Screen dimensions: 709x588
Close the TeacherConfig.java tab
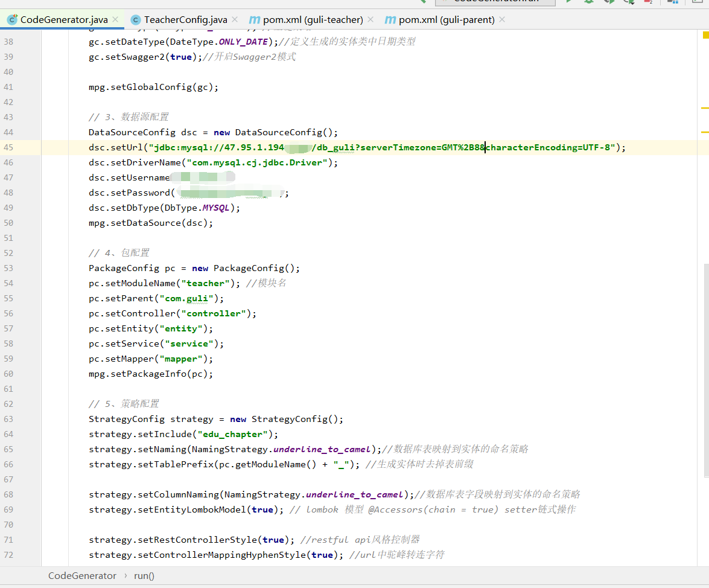click(235, 20)
